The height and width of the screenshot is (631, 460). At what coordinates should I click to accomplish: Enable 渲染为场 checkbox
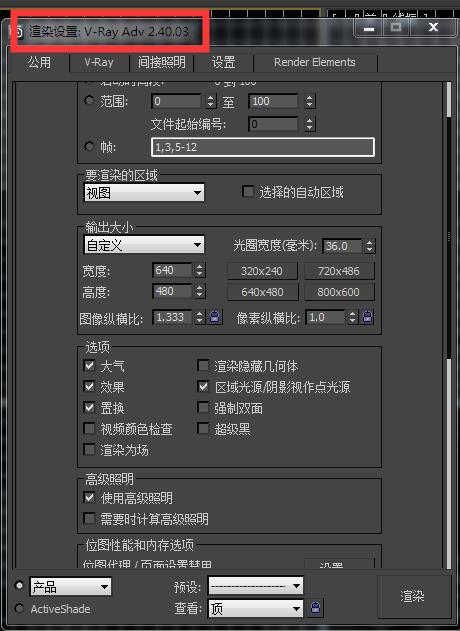click(89, 449)
